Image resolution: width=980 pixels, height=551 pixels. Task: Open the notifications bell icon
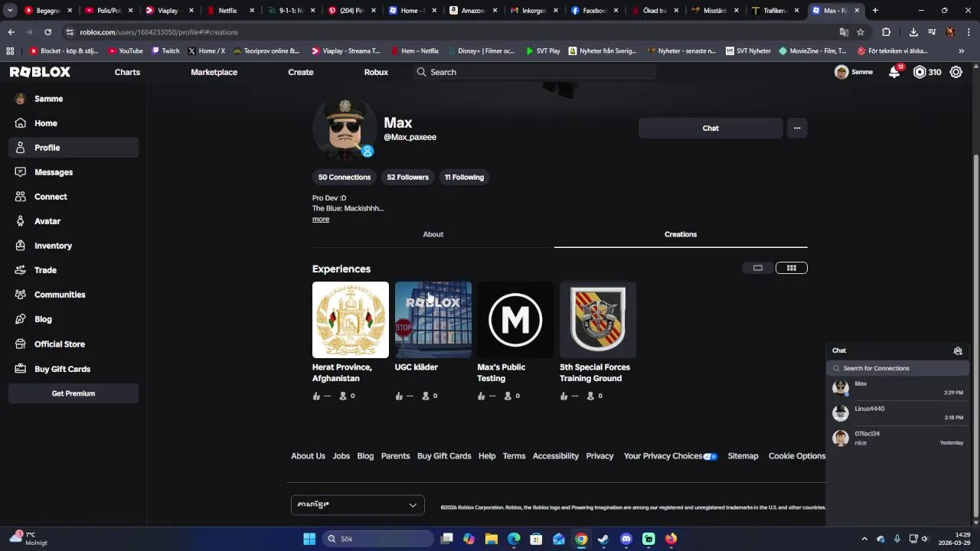click(894, 72)
